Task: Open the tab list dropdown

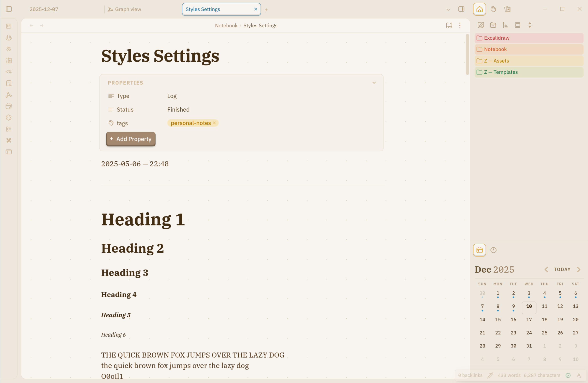Action: (448, 10)
